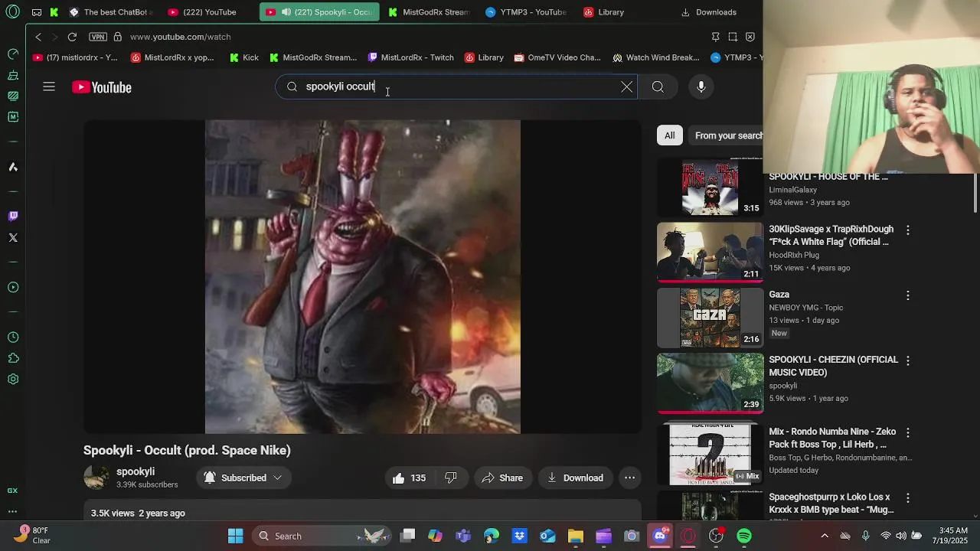The image size is (980, 551).
Task: Open Discord from the taskbar
Action: (x=659, y=536)
